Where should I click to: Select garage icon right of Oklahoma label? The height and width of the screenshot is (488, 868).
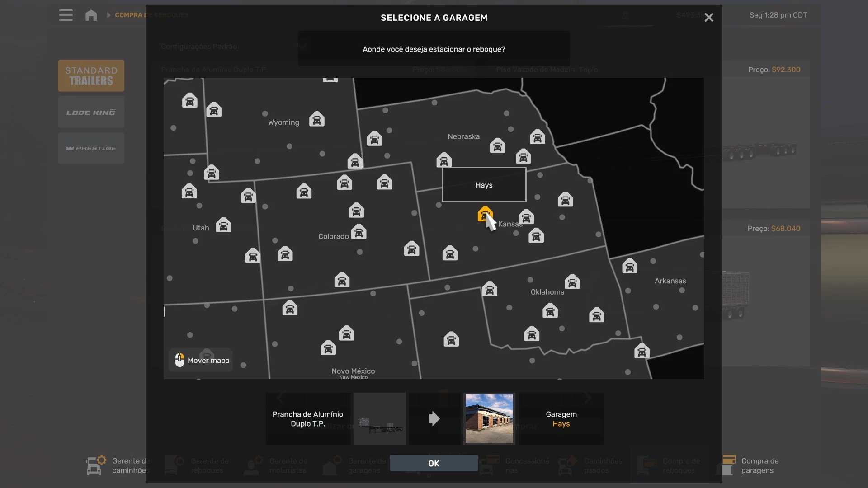[572, 282]
